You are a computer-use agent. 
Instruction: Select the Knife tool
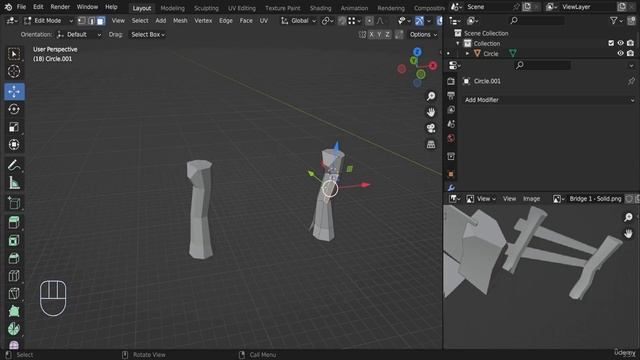pyautogui.click(x=14, y=293)
